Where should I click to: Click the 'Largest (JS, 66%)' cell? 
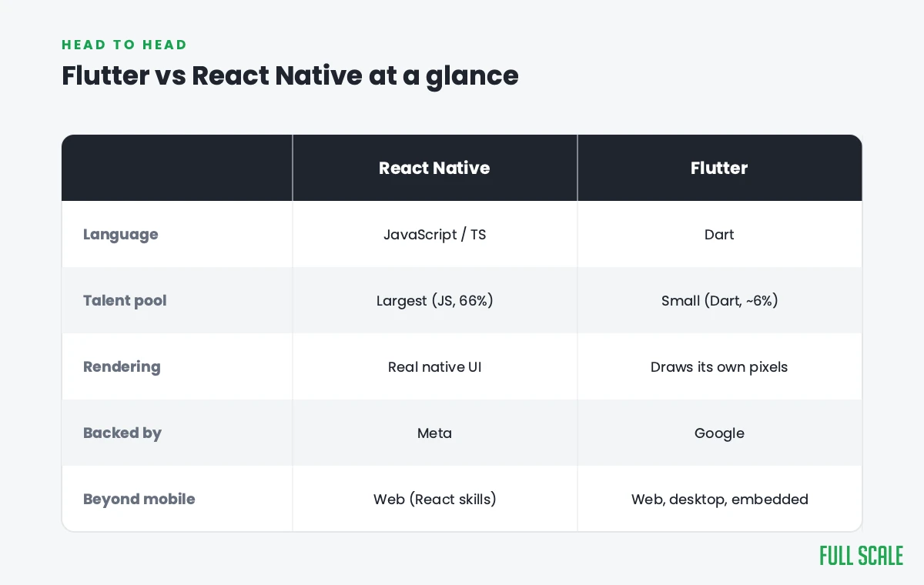coord(434,300)
